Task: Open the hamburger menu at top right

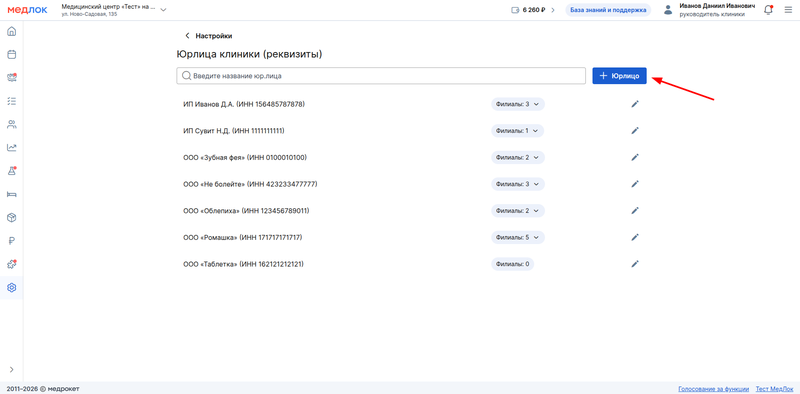Action: pos(788,10)
